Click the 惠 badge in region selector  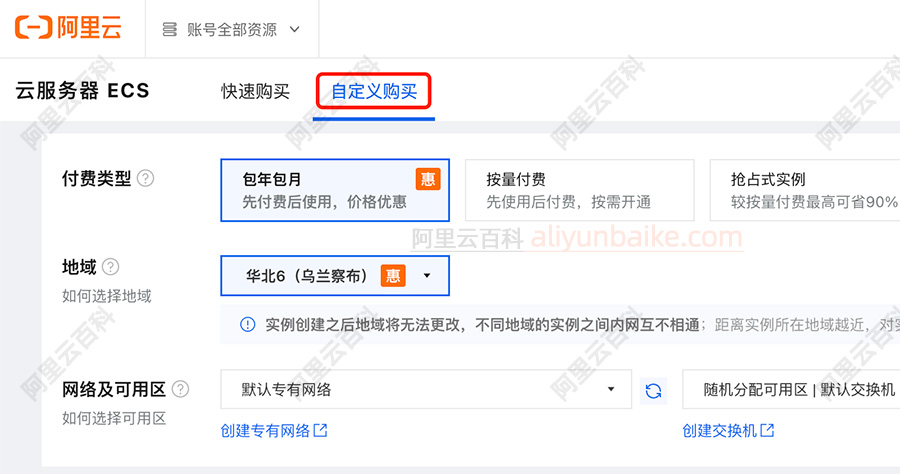[x=393, y=276]
